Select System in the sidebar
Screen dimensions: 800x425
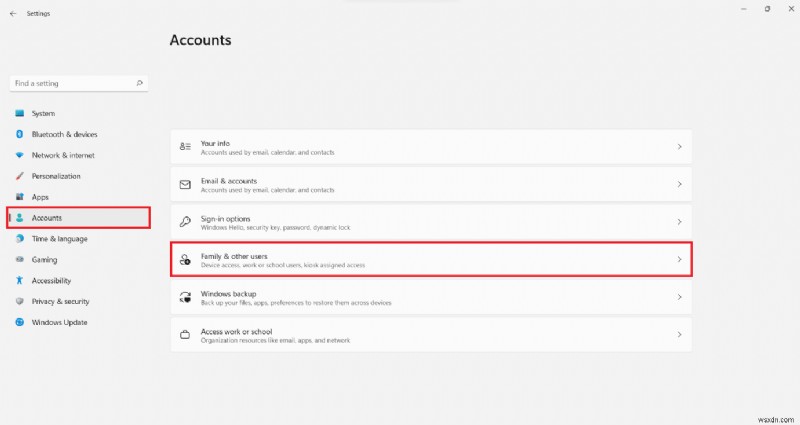43,113
